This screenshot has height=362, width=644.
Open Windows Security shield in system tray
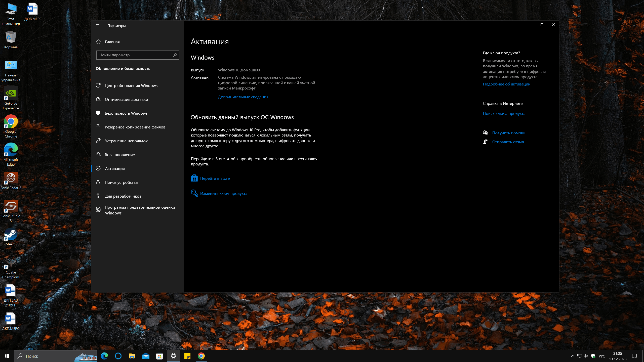593,356
